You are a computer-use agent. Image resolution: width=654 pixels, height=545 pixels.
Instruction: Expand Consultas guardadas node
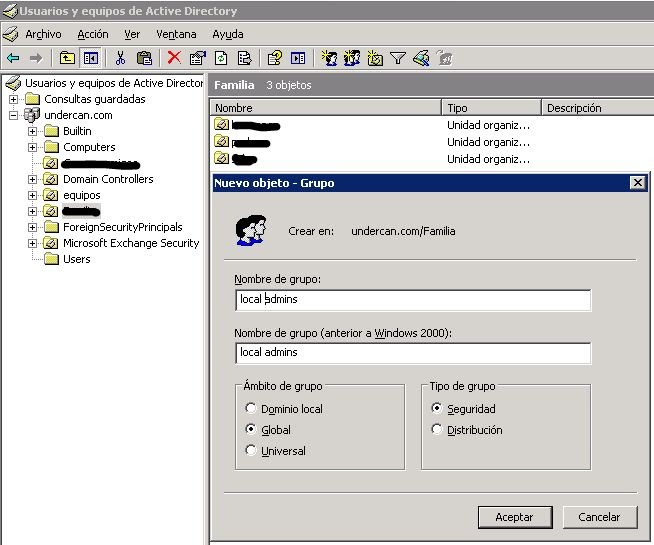13,99
